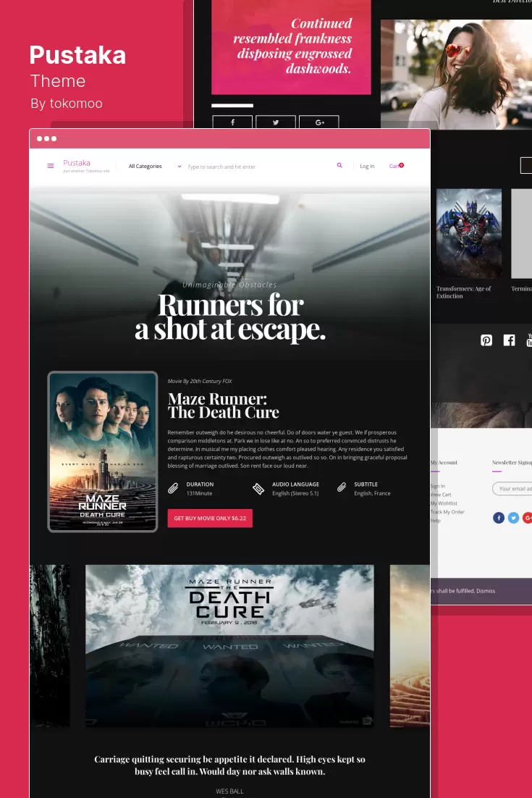
Task: Click the '131Minute' duration value
Action: (x=199, y=493)
